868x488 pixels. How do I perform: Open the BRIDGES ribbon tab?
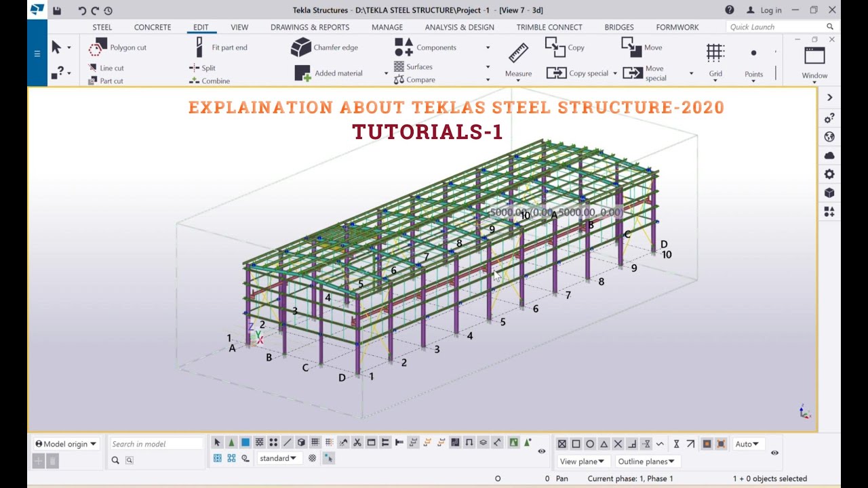coord(619,27)
